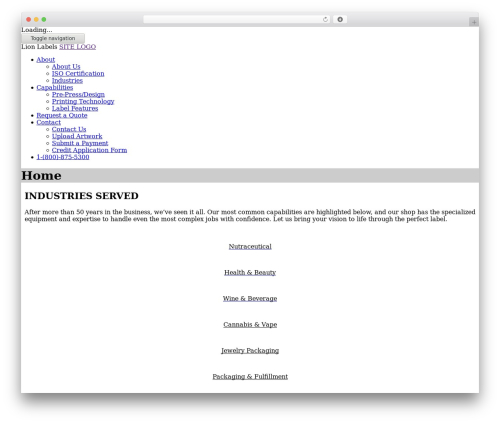Open the About menu link
The width and height of the screenshot is (500, 423).
(46, 60)
